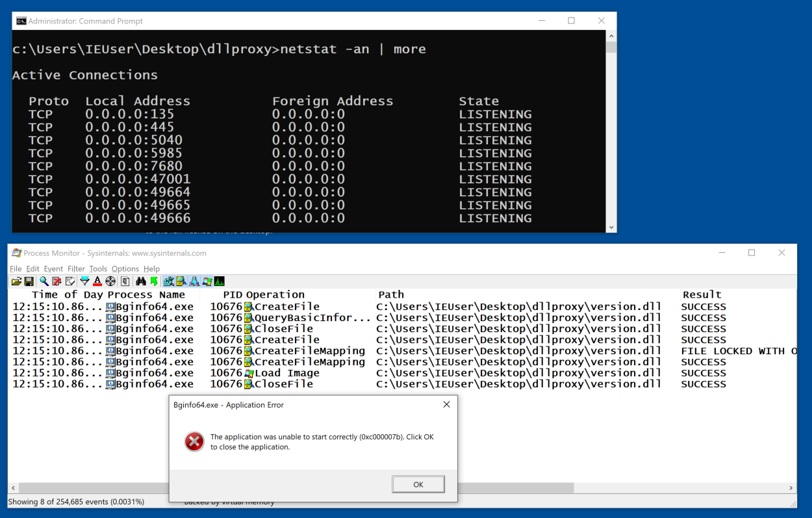Viewport: 812px width, 518px height.
Task: Click the Open file toolbar icon in Process Monitor
Action: tap(16, 281)
